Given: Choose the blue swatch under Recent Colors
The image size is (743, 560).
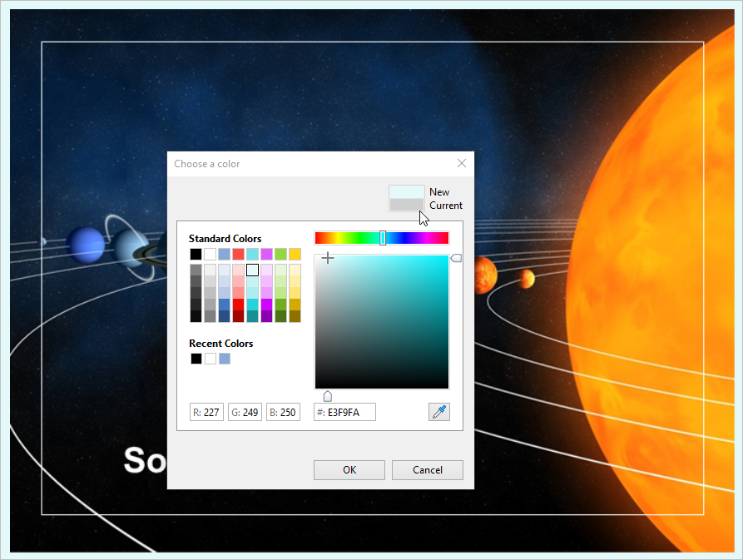Looking at the screenshot, I should coord(224,358).
